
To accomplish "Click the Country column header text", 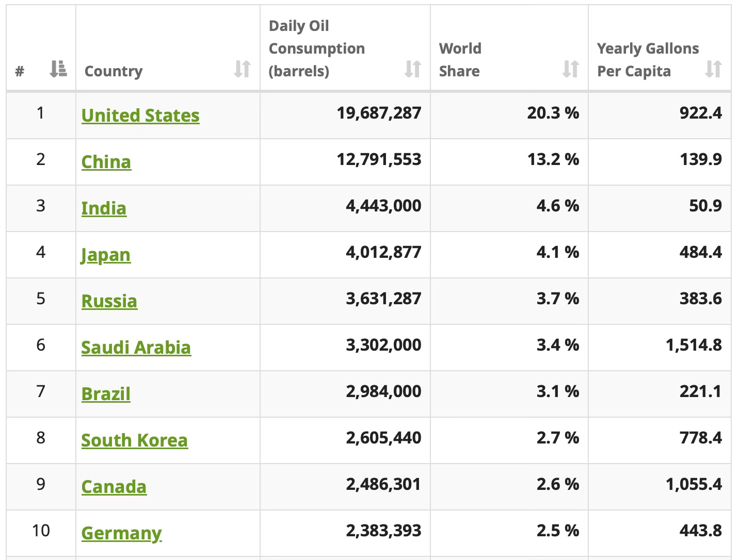I will (114, 71).
